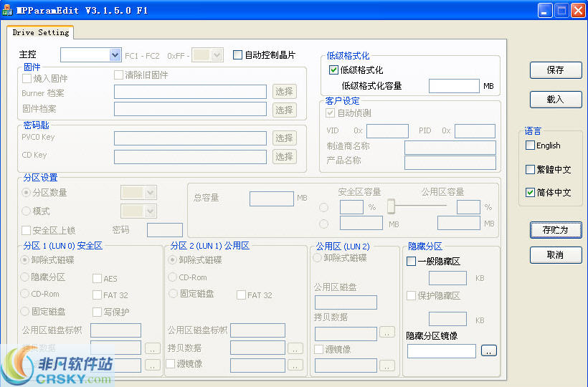Select 繁體中文 language checkbox

(x=530, y=169)
